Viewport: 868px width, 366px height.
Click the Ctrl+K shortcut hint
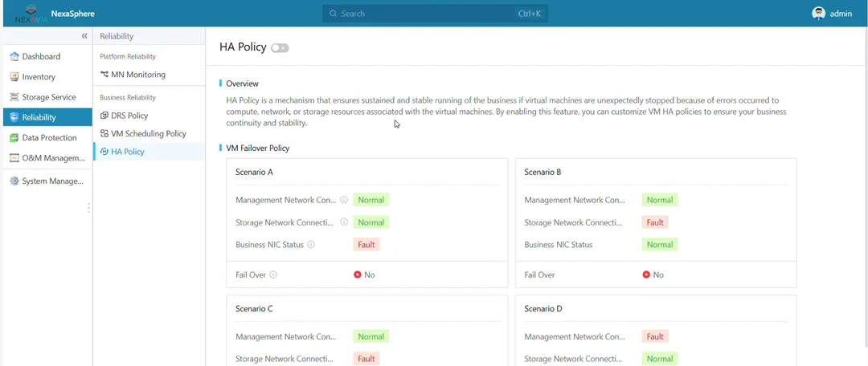pos(530,14)
